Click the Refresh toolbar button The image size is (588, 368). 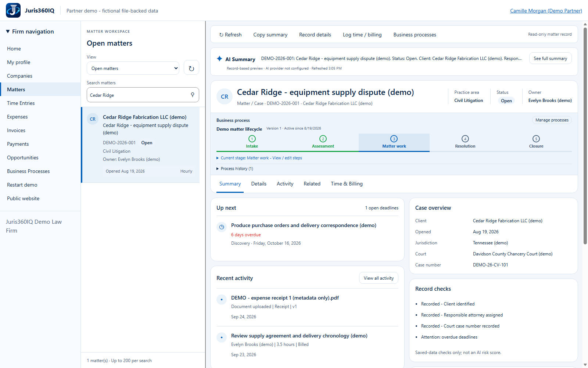[230, 35]
